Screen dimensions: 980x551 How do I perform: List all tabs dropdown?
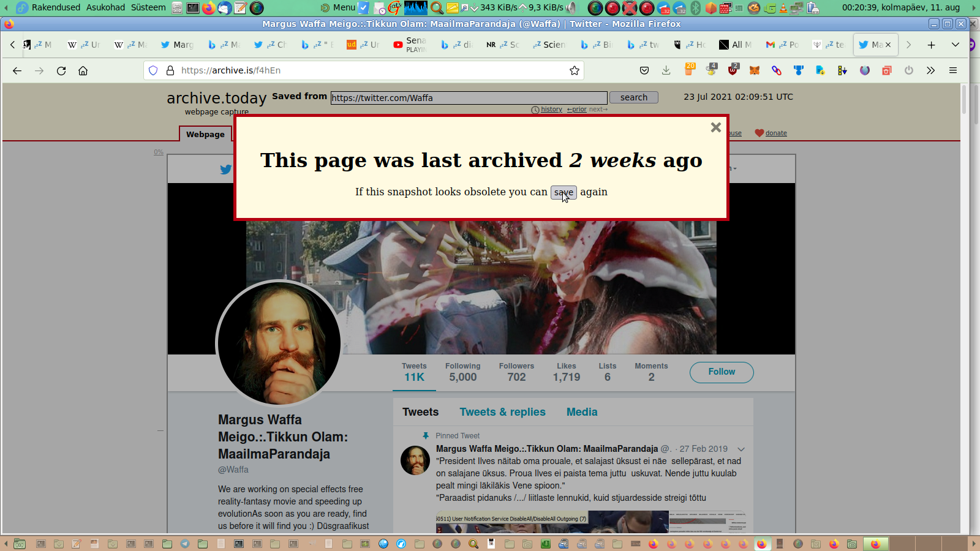coord(955,45)
